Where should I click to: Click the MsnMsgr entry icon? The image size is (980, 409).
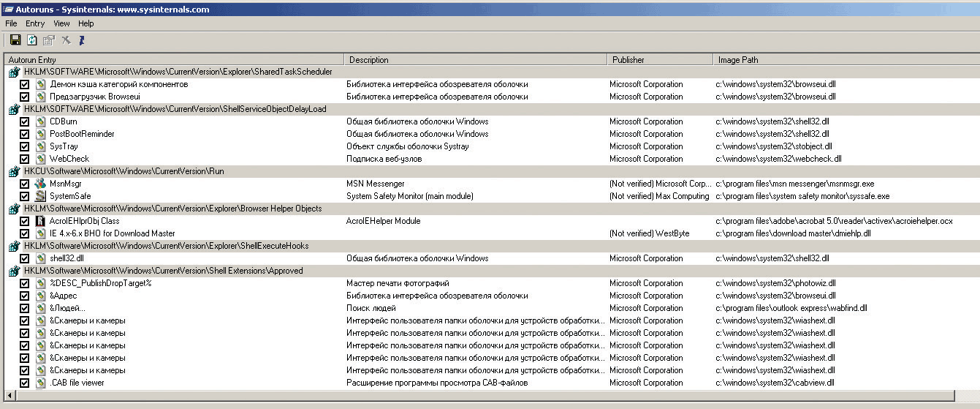41,184
